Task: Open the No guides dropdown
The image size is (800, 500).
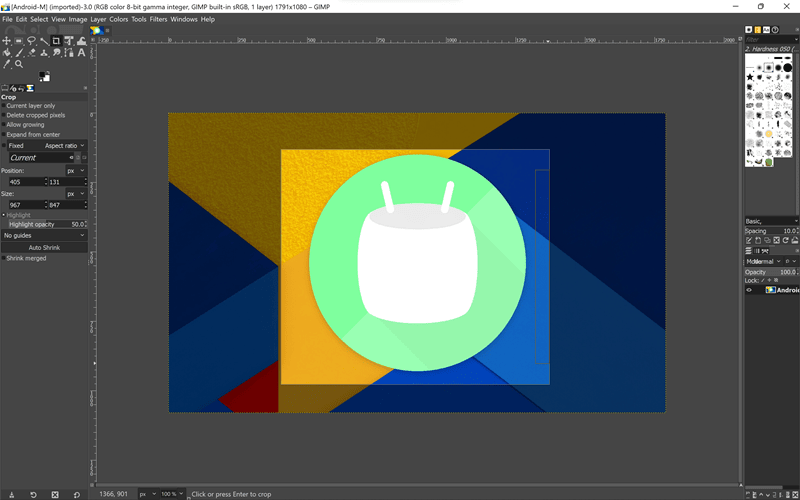Action: [x=44, y=236]
